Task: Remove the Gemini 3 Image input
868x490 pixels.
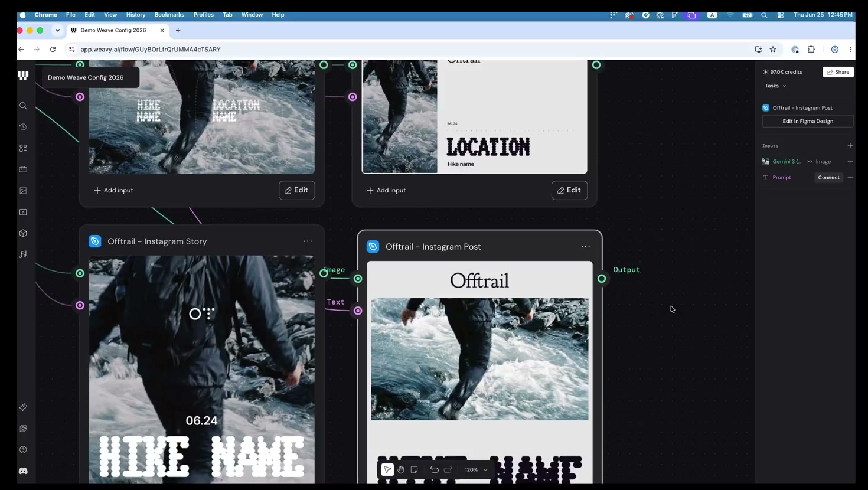Action: (850, 161)
